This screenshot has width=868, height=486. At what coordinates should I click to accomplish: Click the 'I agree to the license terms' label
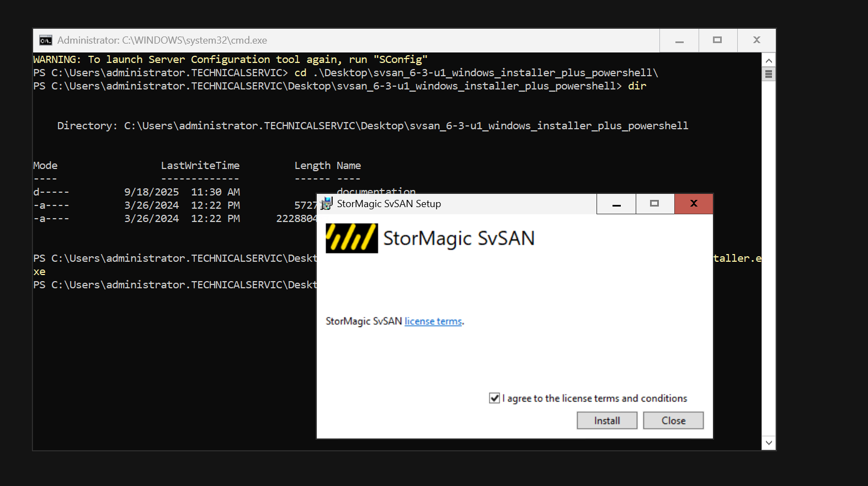click(595, 398)
